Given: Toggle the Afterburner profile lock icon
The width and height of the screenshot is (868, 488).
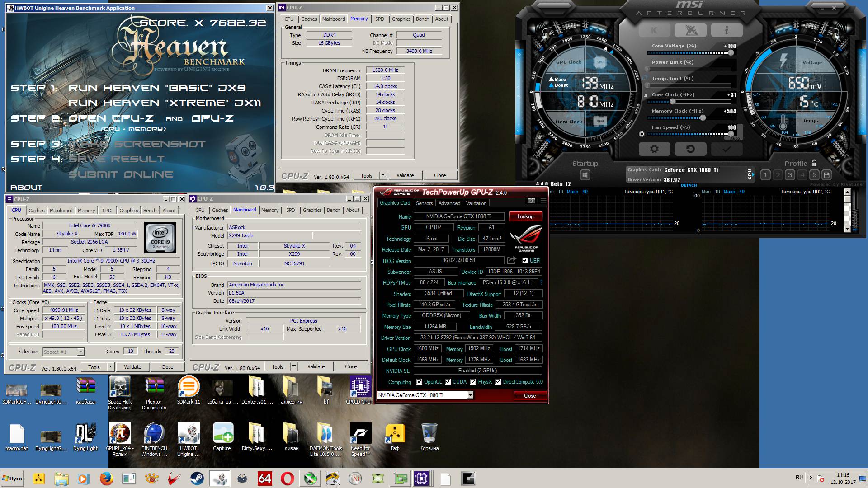Looking at the screenshot, I should point(814,163).
